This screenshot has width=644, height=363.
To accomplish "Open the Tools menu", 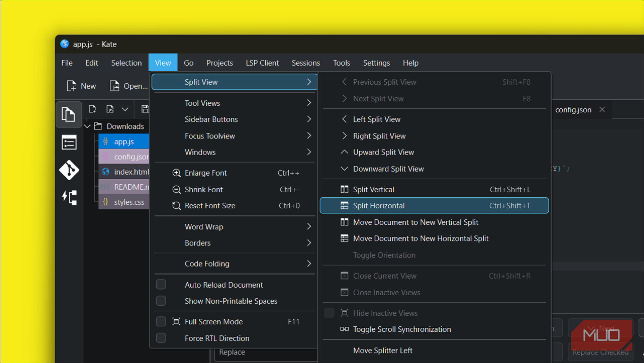I will tap(342, 63).
